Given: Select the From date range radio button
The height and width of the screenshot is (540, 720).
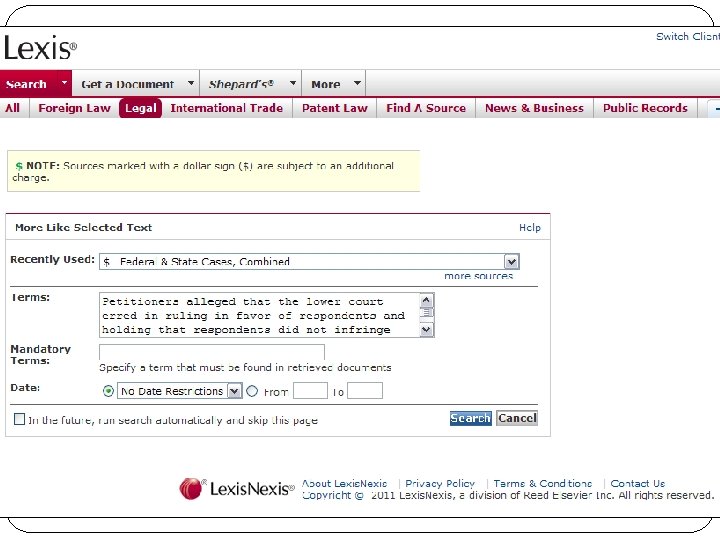Looking at the screenshot, I should [x=252, y=391].
